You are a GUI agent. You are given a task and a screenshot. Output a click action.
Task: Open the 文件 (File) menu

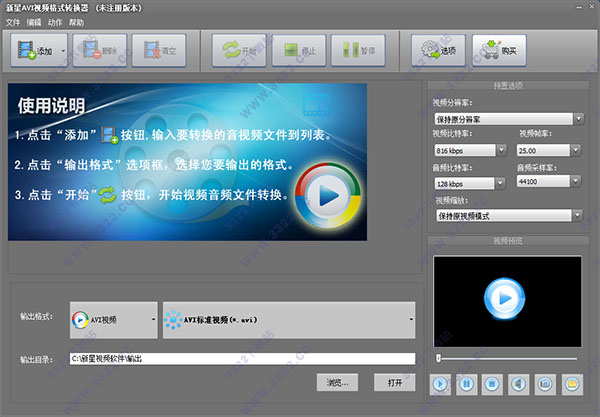[13, 21]
